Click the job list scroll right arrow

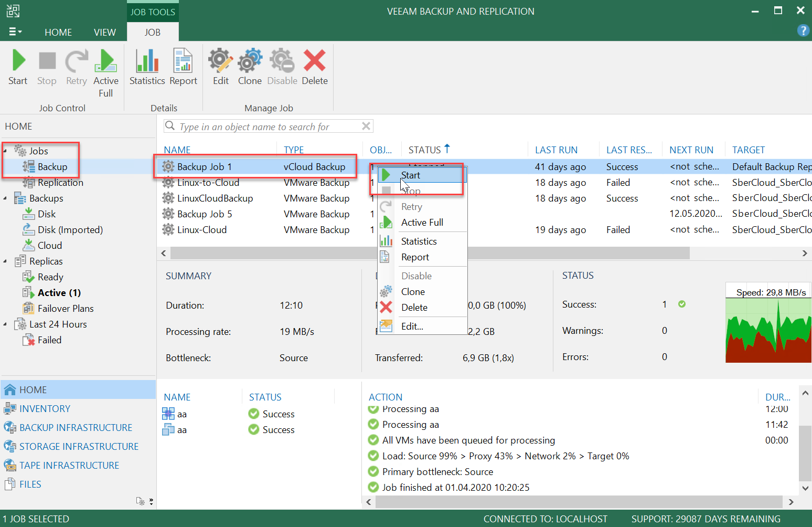pos(805,254)
